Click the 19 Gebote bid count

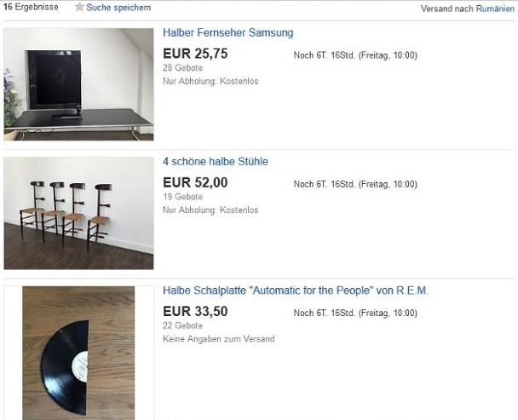(x=182, y=197)
